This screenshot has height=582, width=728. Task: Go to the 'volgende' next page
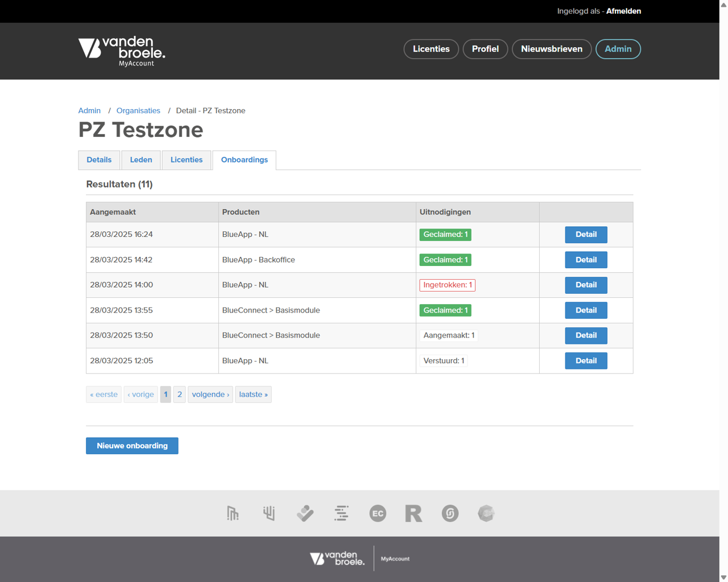(210, 394)
